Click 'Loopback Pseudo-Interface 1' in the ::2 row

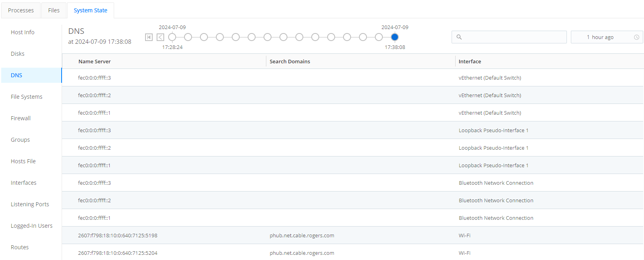coord(493,148)
